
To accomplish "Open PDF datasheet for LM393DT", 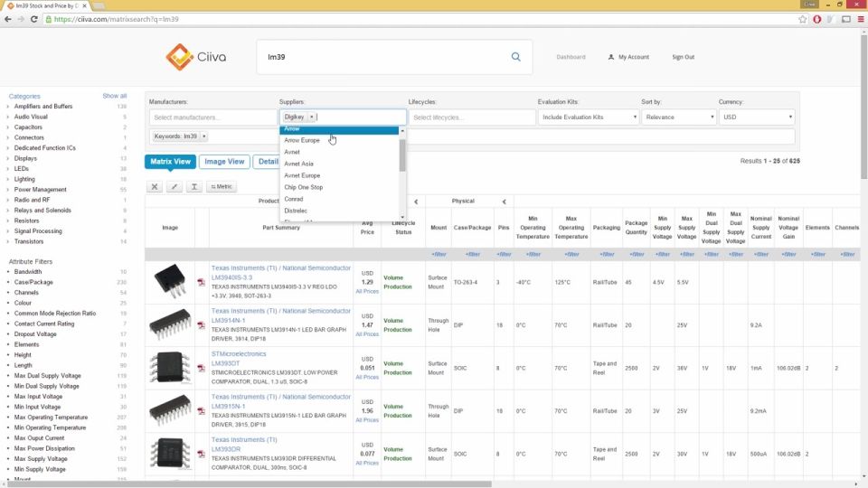I will click(x=201, y=368).
